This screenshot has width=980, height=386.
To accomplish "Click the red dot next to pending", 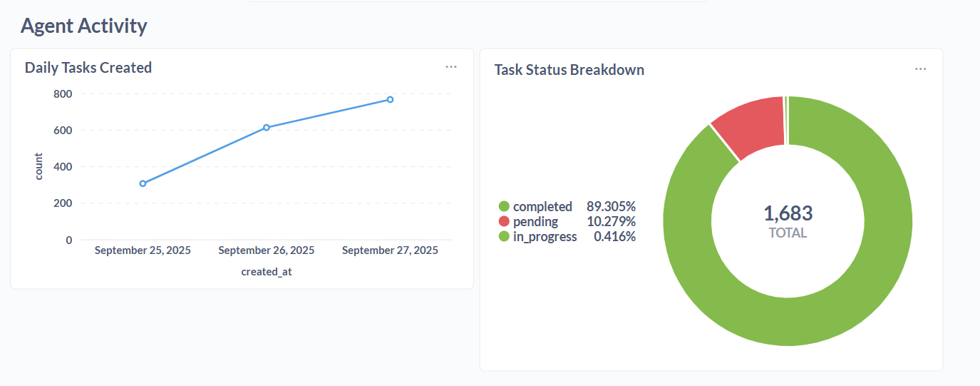I will click(x=504, y=222).
